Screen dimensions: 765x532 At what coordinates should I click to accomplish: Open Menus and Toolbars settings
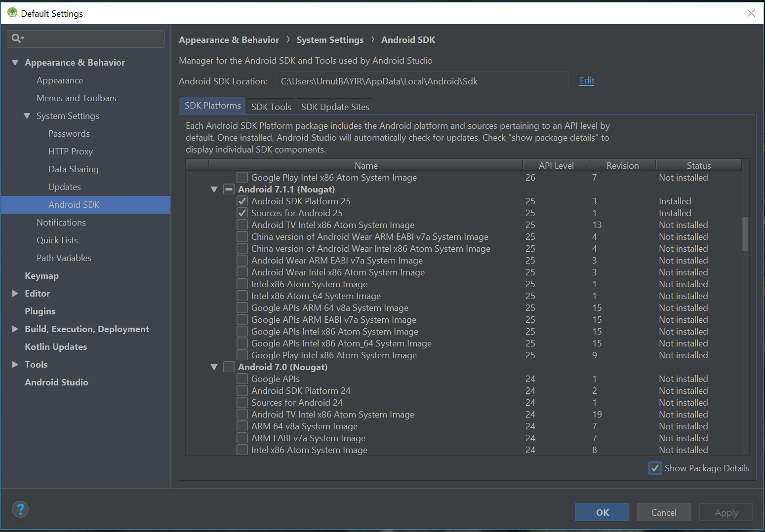click(x=77, y=98)
